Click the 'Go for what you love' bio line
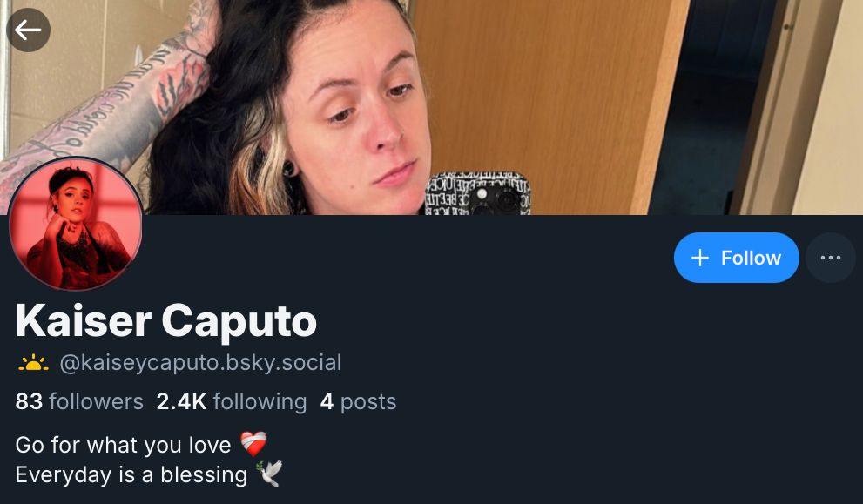Viewport: 863px width, 504px height. (124, 445)
